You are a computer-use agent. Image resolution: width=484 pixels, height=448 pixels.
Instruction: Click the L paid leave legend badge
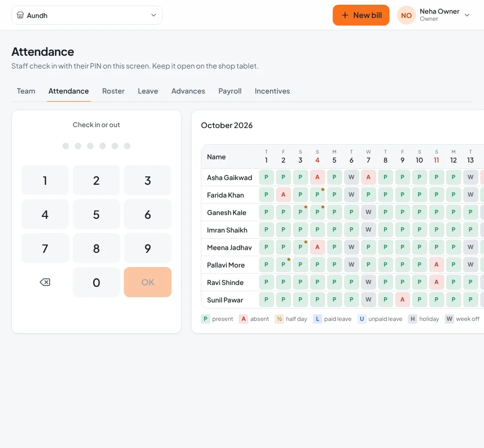(x=318, y=319)
